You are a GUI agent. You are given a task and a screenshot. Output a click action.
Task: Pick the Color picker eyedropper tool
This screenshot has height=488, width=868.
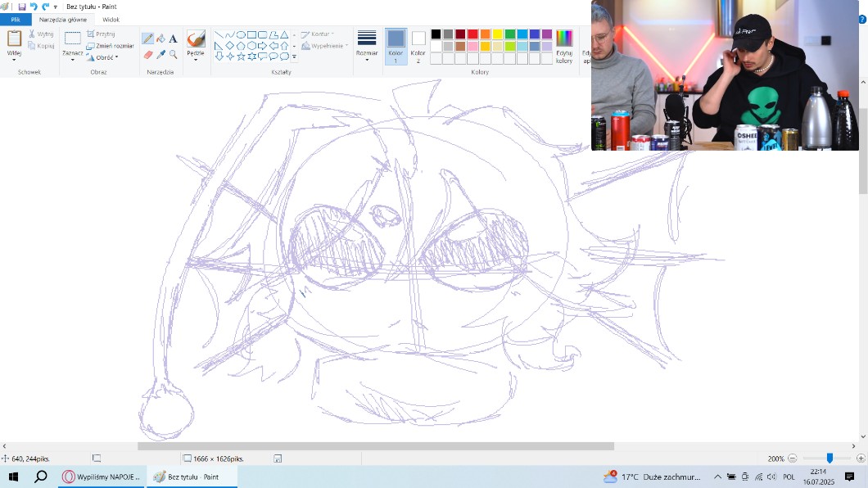pyautogui.click(x=160, y=55)
